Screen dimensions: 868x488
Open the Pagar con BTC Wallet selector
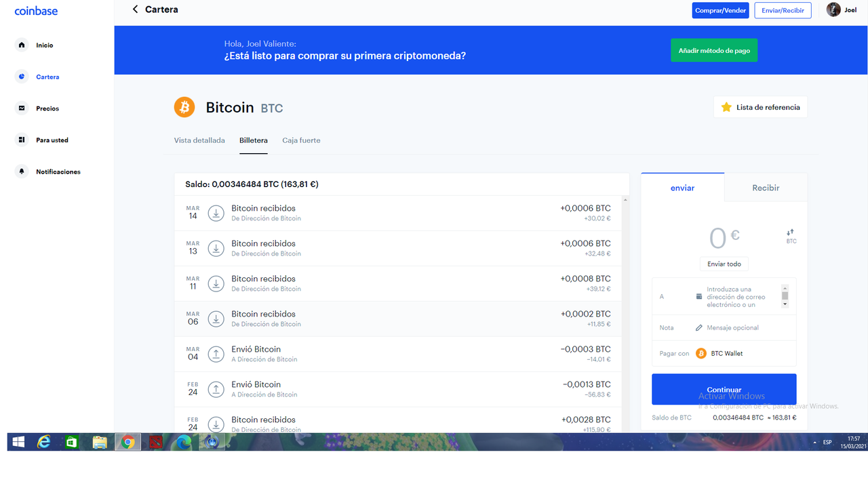point(724,353)
